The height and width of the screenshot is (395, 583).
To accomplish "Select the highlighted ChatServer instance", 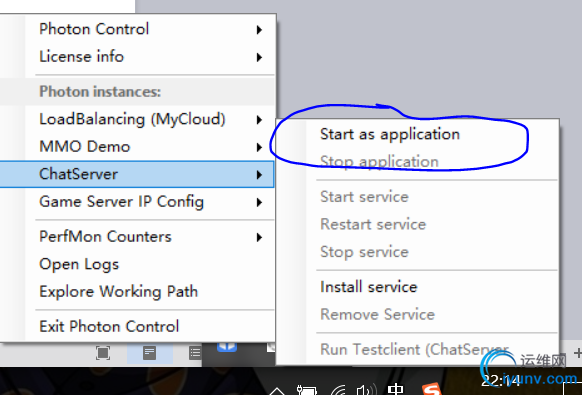I will click(x=137, y=174).
